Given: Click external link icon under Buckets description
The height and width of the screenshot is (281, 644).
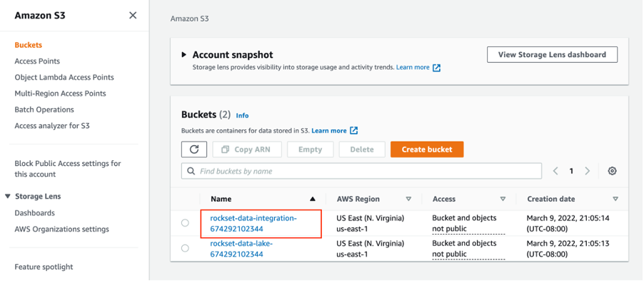Looking at the screenshot, I should point(353,131).
